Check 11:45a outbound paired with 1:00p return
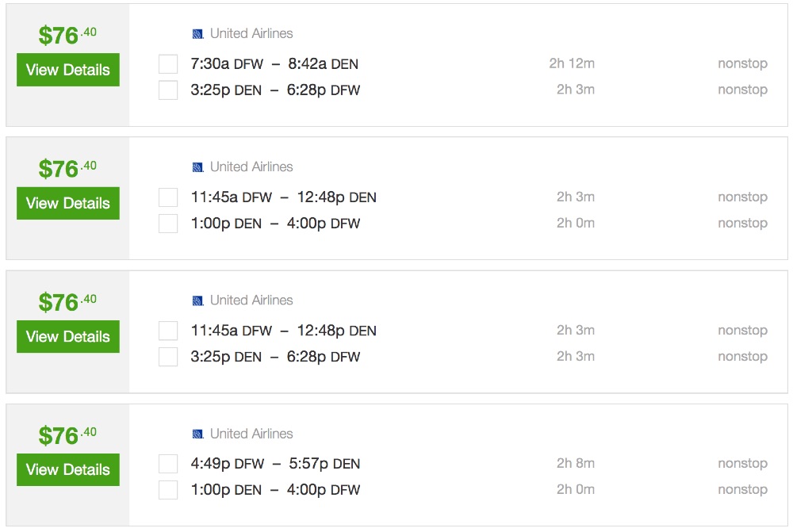 pyautogui.click(x=168, y=197)
